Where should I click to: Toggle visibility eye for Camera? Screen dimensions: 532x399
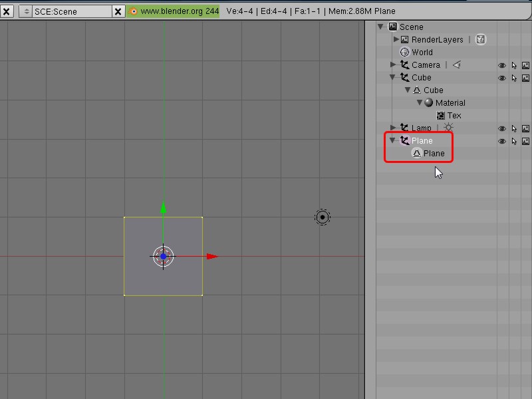[x=502, y=65]
